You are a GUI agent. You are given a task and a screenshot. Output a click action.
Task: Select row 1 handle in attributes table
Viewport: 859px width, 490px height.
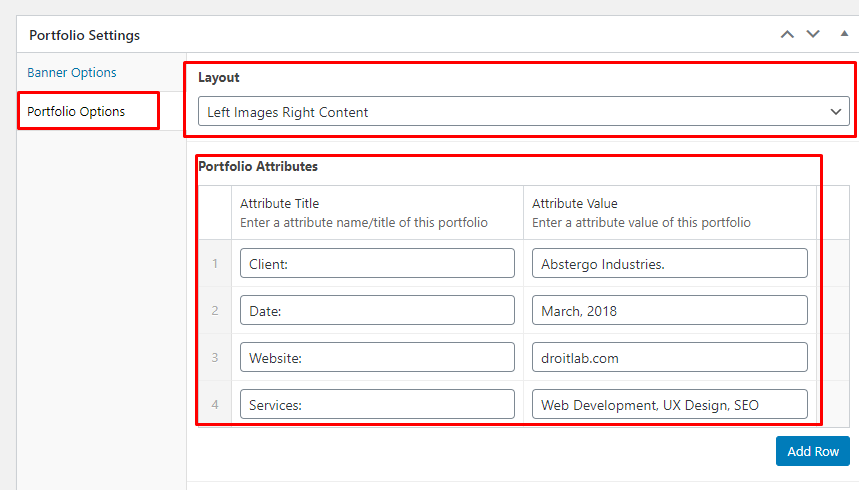click(x=214, y=264)
